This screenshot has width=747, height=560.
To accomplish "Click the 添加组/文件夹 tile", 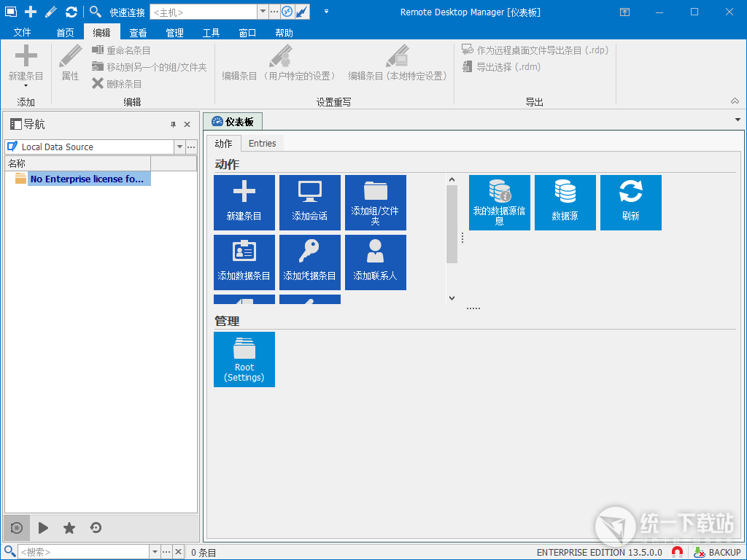I will click(x=376, y=203).
